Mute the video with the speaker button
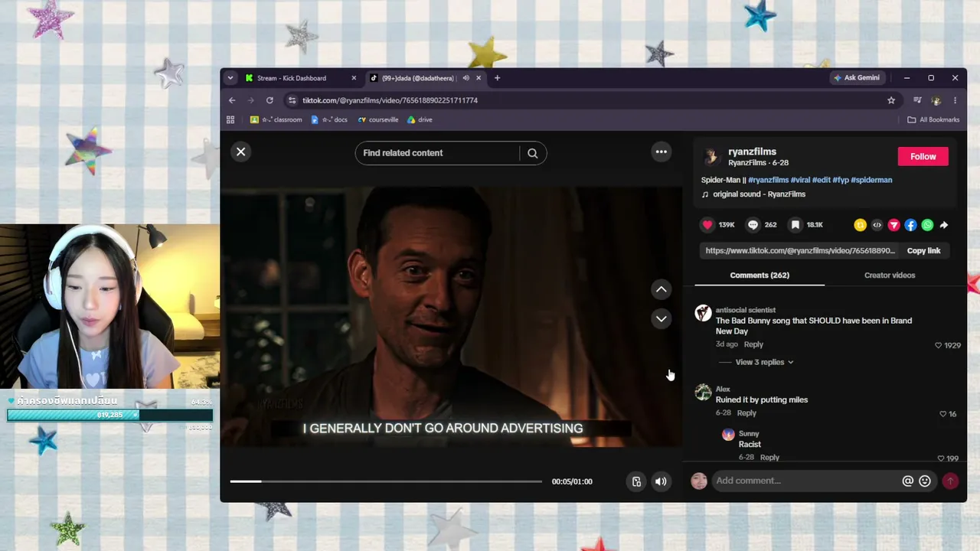Screen dimensions: 980x551 coord(661,481)
